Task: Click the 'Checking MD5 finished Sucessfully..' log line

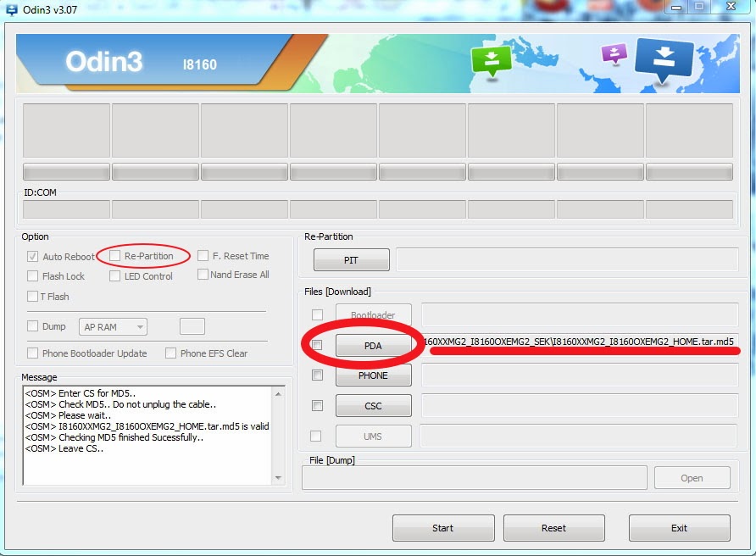Action: (x=114, y=437)
